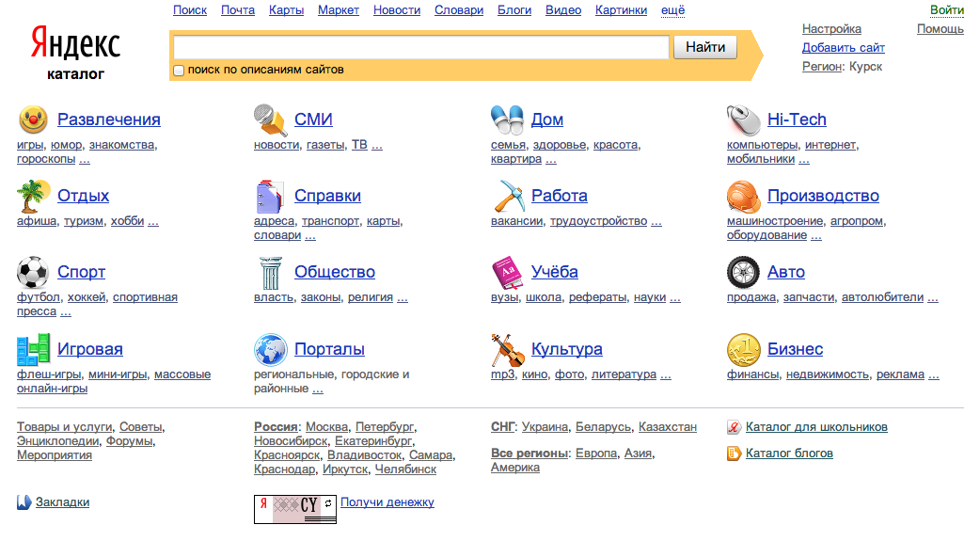Open Блоги in top navigation
Screen dimensions: 980x541
pyautogui.click(x=514, y=10)
